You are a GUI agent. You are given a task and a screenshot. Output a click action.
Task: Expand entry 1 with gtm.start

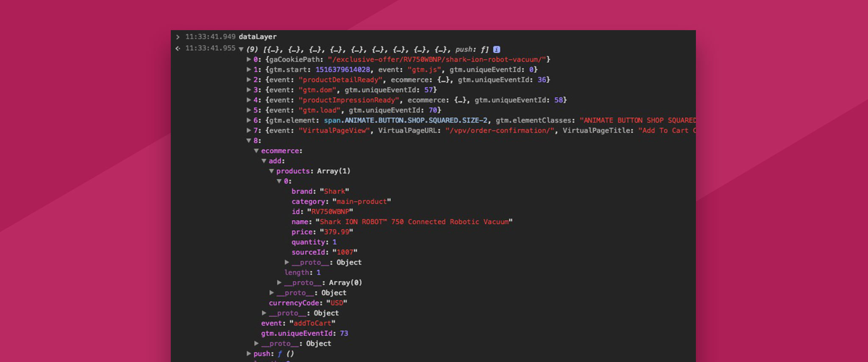tap(249, 70)
